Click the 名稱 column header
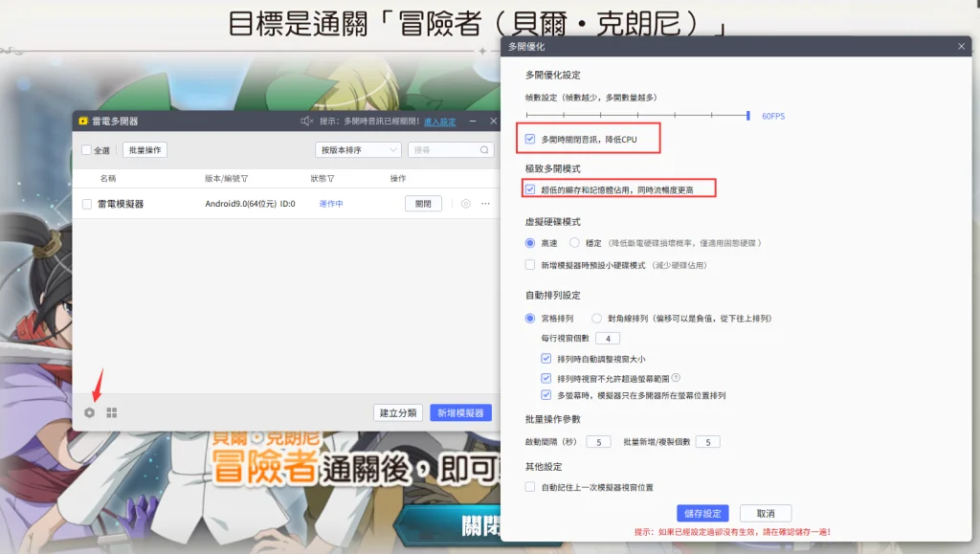 pyautogui.click(x=107, y=179)
